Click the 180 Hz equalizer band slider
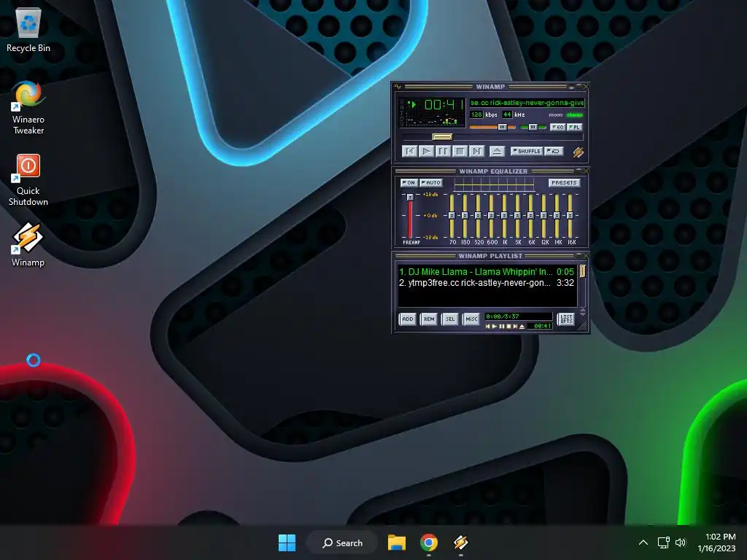 coord(465,216)
